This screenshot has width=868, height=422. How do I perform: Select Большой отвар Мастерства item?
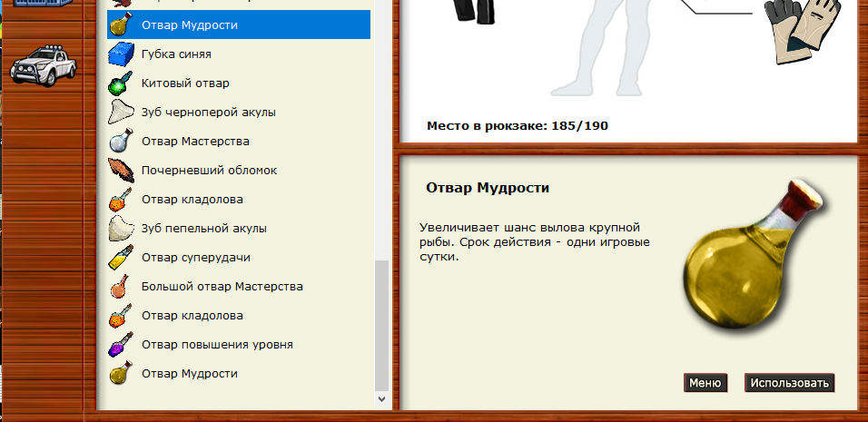pyautogui.click(x=239, y=287)
